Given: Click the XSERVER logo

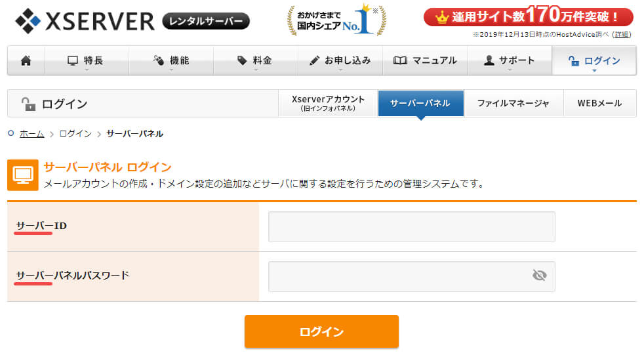Looking at the screenshot, I should click(x=85, y=21).
